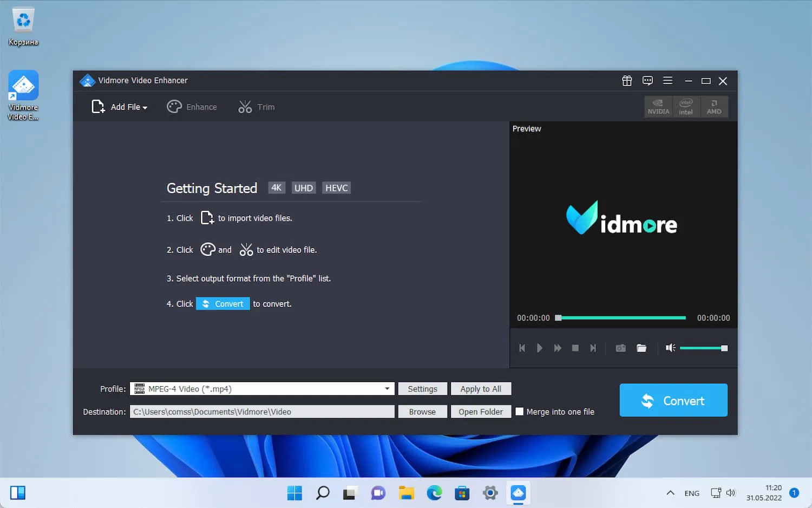Click the small Convert button in step 4
This screenshot has height=508, width=812.
point(222,304)
